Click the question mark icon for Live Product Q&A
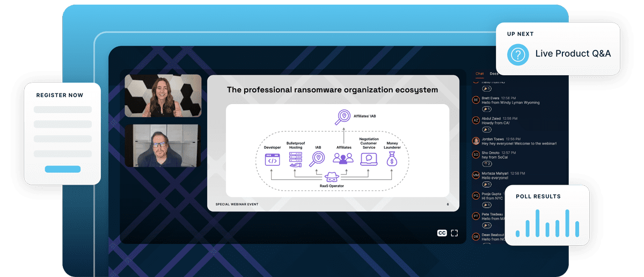 pyautogui.click(x=517, y=54)
